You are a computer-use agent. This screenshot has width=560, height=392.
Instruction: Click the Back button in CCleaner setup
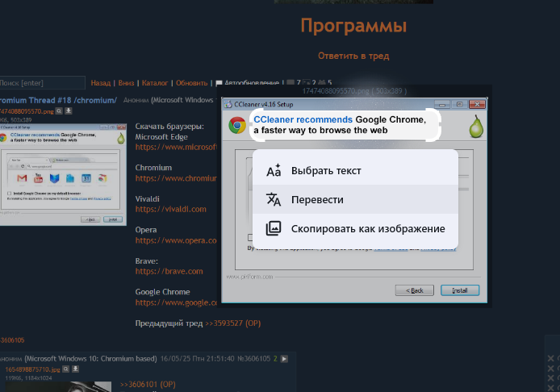pyautogui.click(x=414, y=290)
